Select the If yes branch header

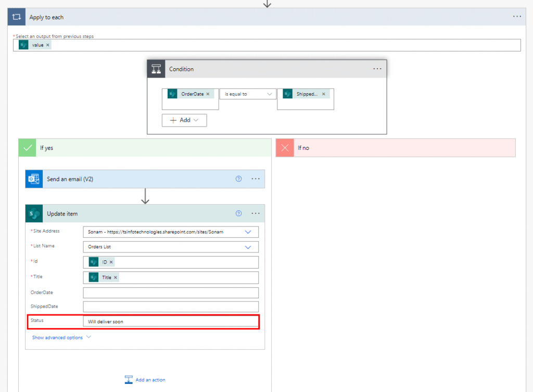(x=145, y=147)
